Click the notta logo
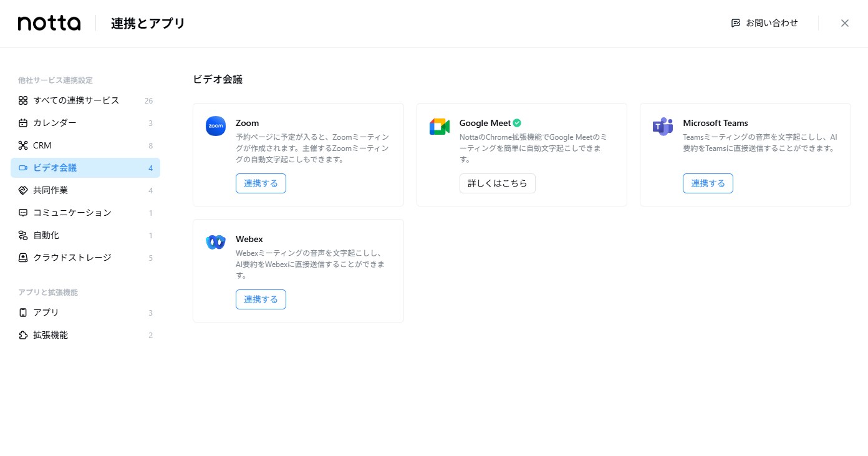This screenshot has width=868, height=456. (x=49, y=23)
